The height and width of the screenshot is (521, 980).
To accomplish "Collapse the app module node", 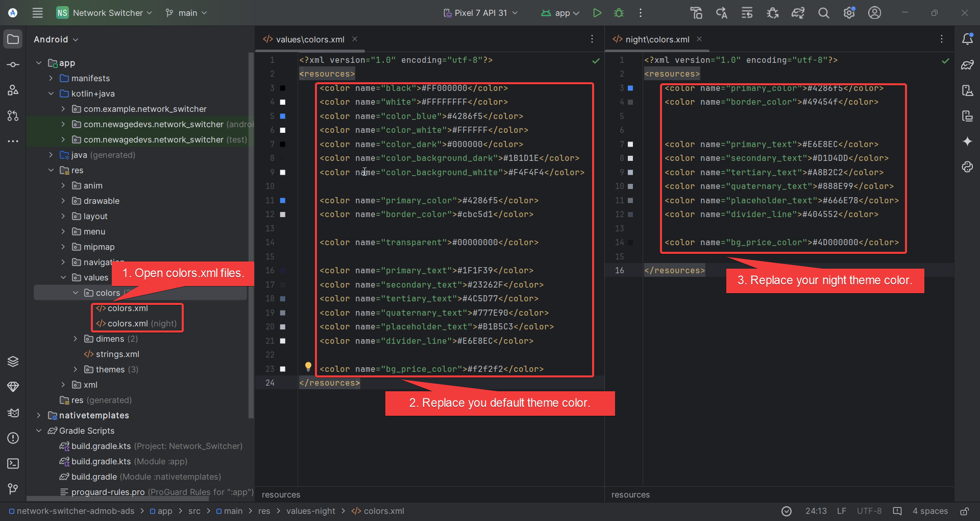I will click(x=39, y=63).
